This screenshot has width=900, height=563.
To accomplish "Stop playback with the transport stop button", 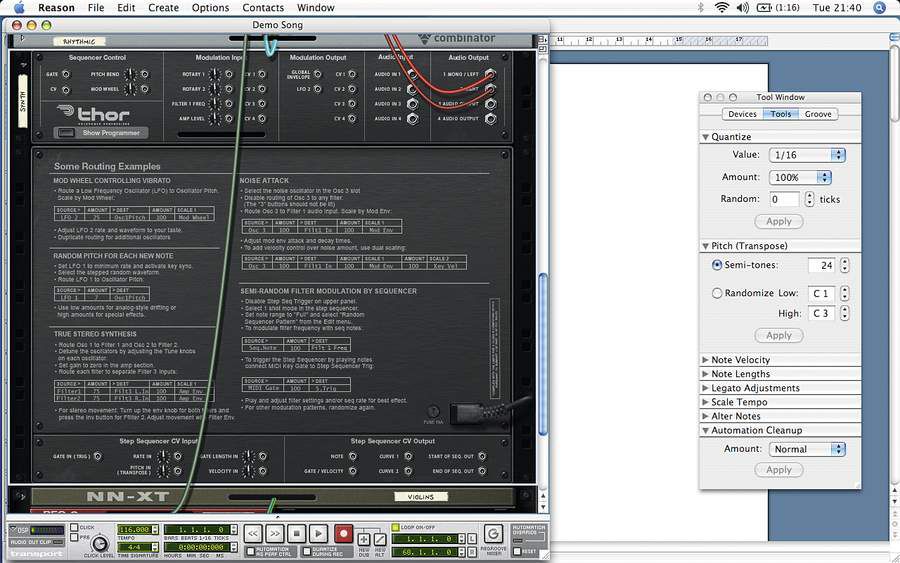I will click(x=297, y=534).
